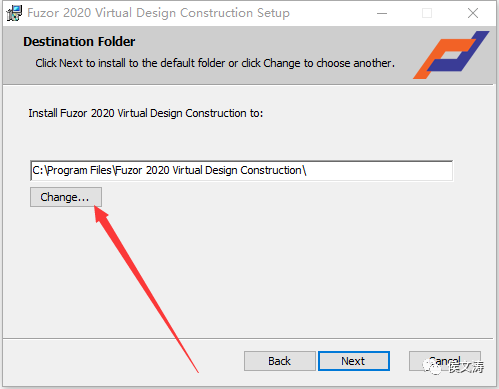Cancel the Fuzor installation
The width and height of the screenshot is (499, 389).
tap(445, 361)
